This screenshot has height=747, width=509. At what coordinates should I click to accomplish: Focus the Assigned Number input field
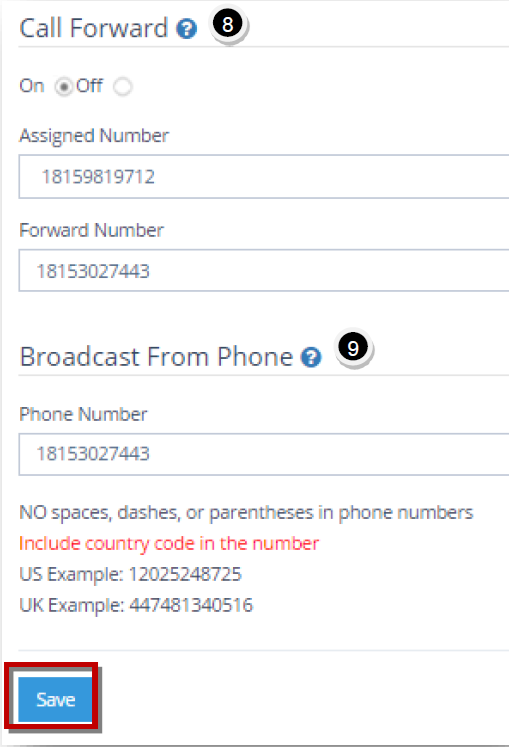coord(264,176)
